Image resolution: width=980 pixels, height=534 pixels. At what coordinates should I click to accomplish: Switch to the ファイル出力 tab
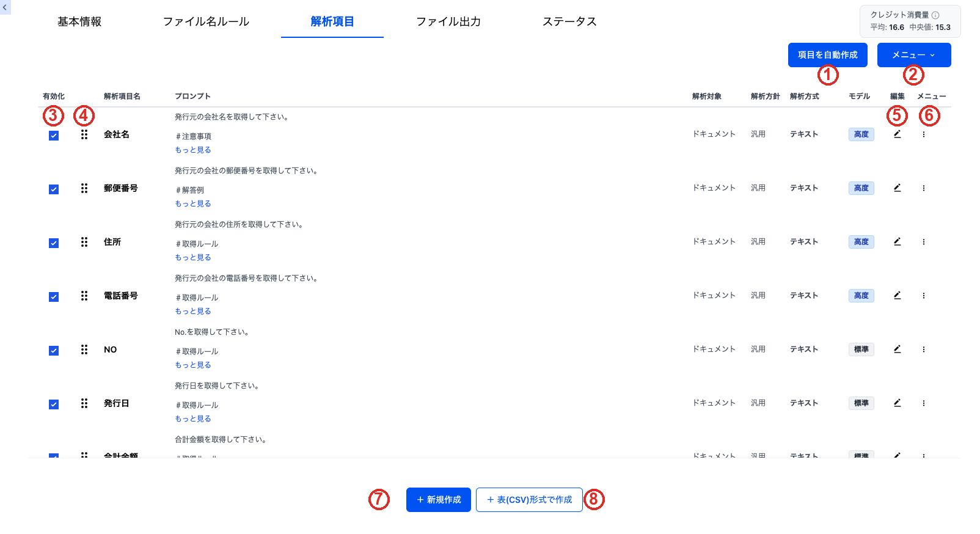click(x=448, y=21)
